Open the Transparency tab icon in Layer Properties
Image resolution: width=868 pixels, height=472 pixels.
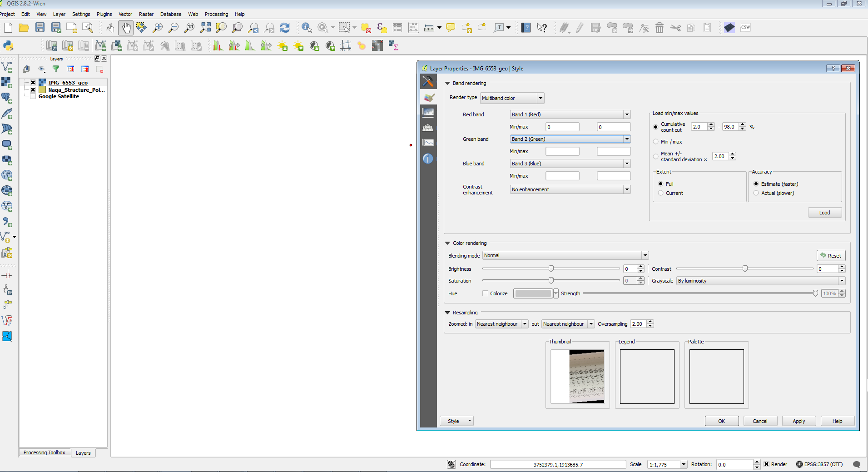428,112
